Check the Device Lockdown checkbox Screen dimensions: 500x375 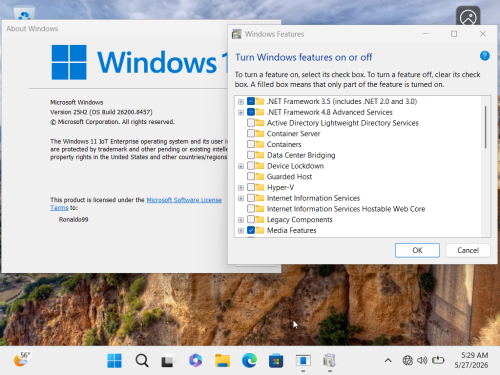pyautogui.click(x=251, y=166)
